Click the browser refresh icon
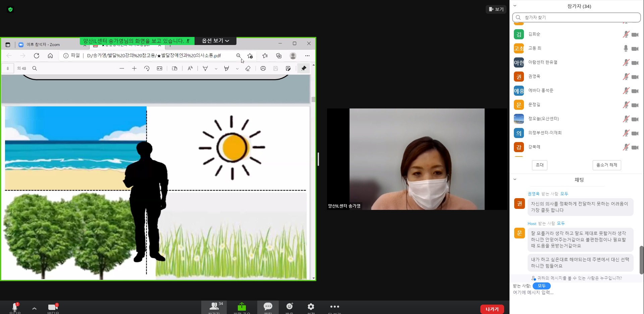 (37, 56)
